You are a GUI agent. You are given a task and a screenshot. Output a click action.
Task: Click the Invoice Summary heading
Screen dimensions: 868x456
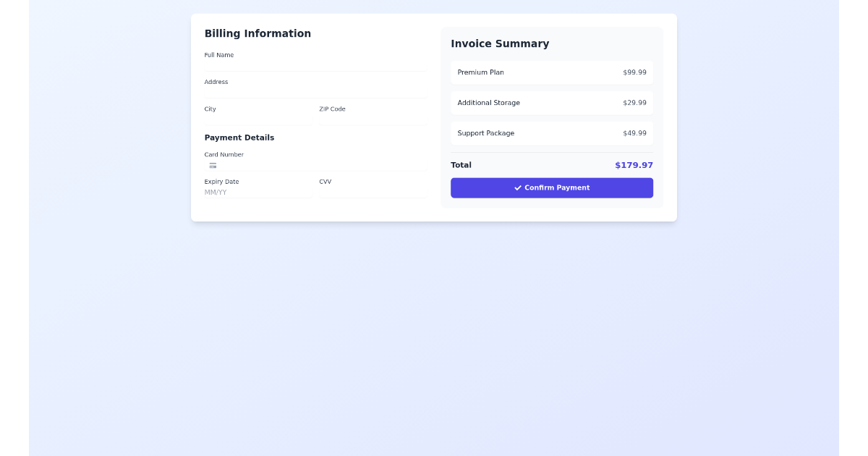coord(500,43)
